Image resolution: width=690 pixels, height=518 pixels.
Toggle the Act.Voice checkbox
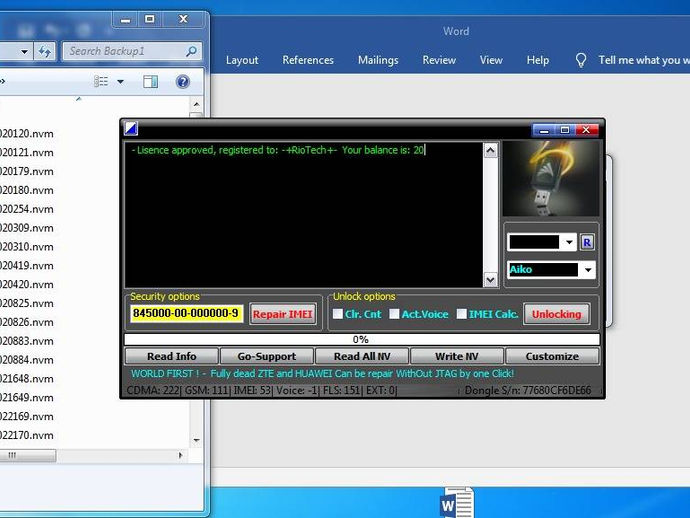pyautogui.click(x=394, y=314)
